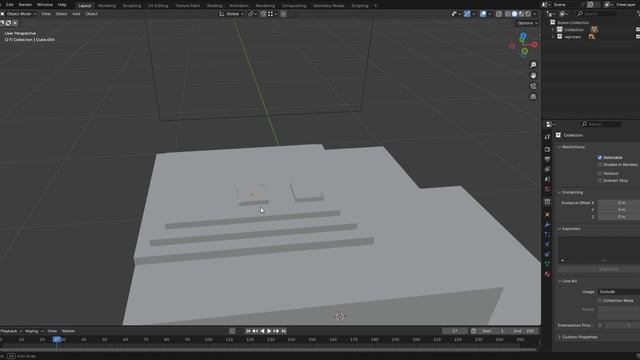Image resolution: width=640 pixels, height=360 pixels.
Task: Enable Disable in Renders checkbox
Action: (600, 164)
